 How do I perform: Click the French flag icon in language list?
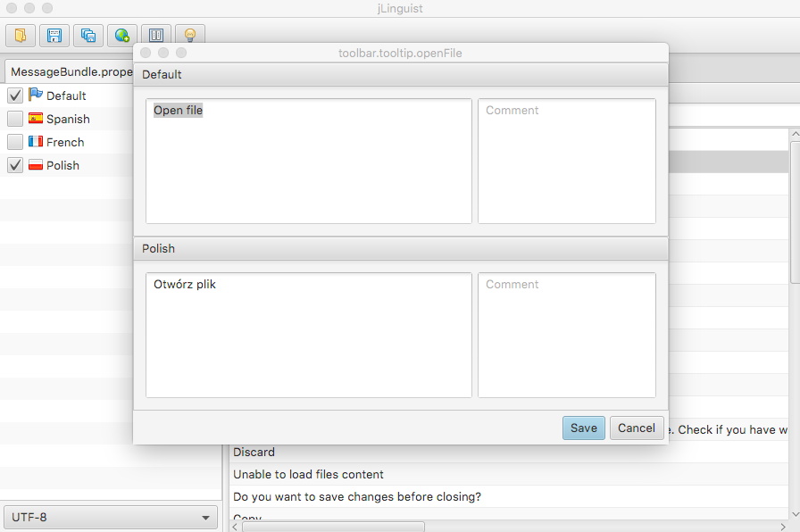36,141
